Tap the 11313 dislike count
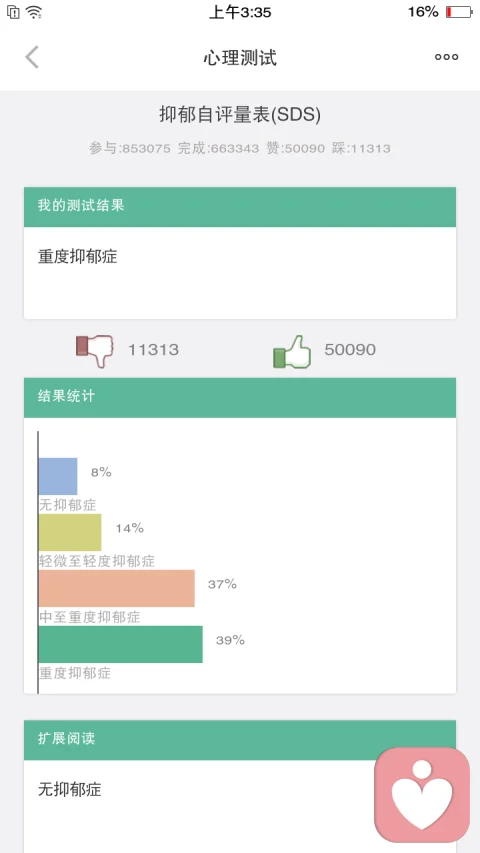This screenshot has height=853, width=480. tap(153, 350)
